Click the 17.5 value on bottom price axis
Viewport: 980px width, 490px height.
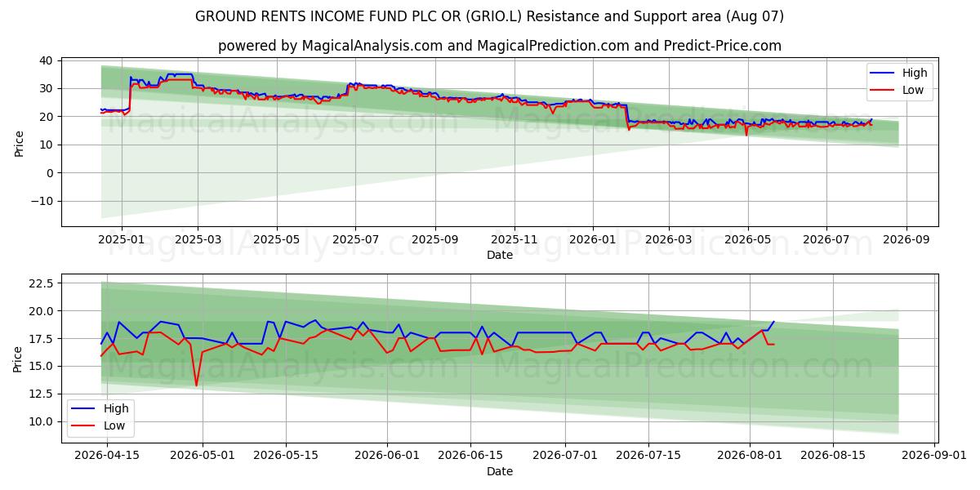[42, 338]
